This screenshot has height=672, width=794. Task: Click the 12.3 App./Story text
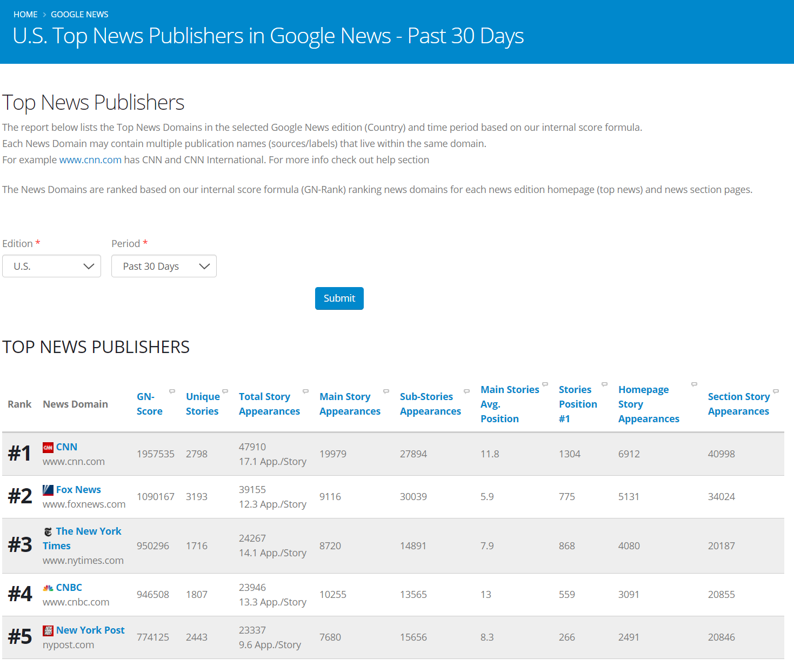tap(272, 504)
